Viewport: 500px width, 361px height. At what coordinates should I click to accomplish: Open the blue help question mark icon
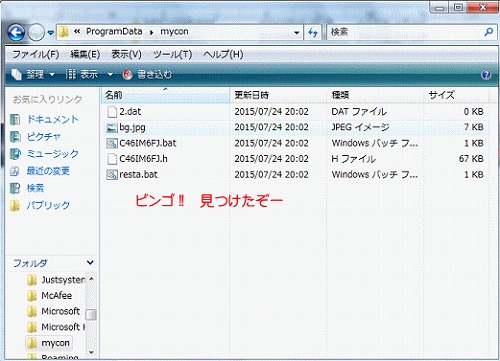coord(486,74)
